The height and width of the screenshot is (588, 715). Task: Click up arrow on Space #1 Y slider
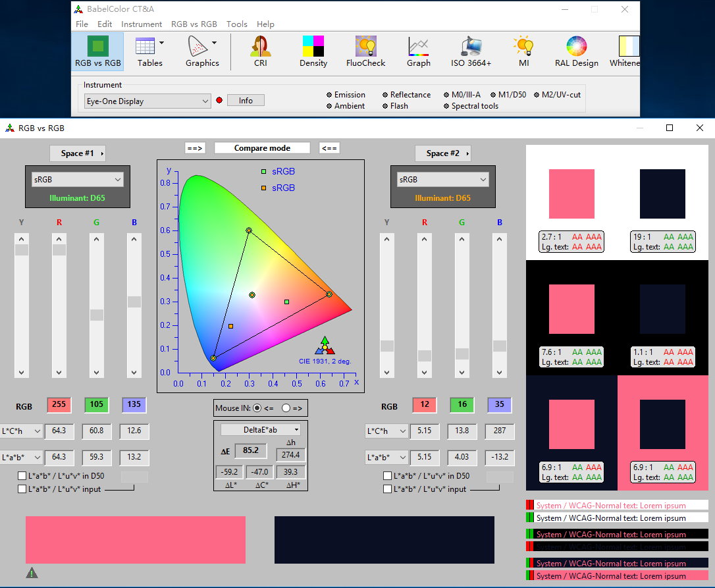pyautogui.click(x=22, y=239)
